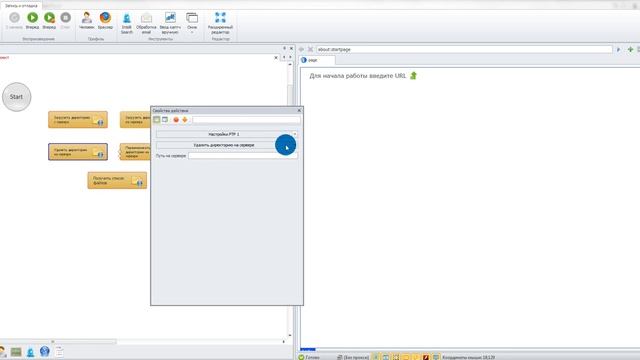Image resolution: width=640 pixels, height=360 pixels.
Task: Click the first green icon in action properties toolbar
Action: [x=157, y=120]
